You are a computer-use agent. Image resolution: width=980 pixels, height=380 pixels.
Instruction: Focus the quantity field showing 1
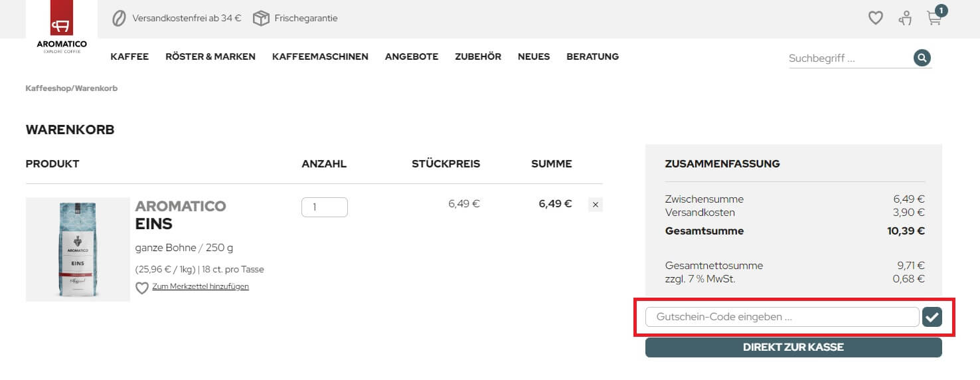coord(325,207)
